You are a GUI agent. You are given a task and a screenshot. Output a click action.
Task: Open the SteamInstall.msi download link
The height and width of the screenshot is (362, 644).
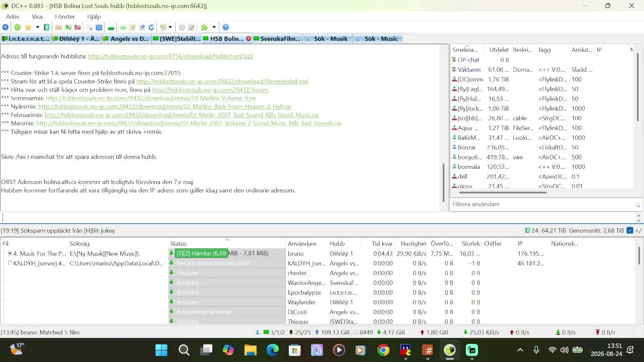tap(222, 81)
